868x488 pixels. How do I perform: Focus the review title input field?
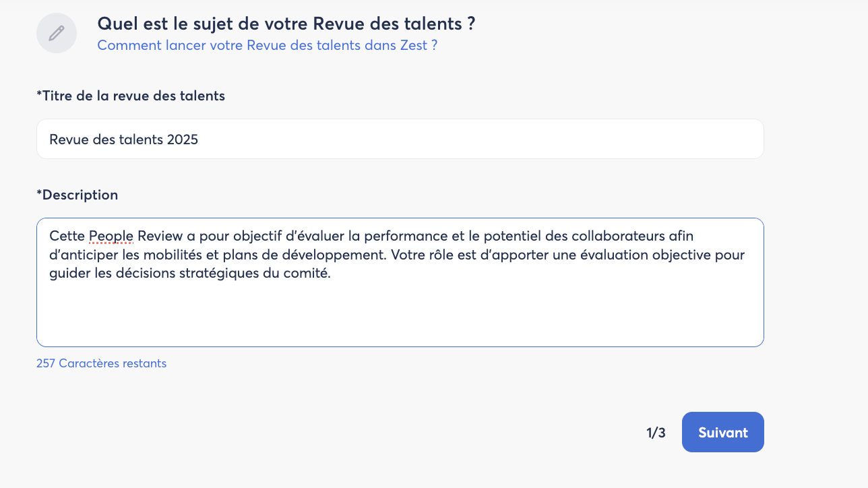[x=400, y=140]
